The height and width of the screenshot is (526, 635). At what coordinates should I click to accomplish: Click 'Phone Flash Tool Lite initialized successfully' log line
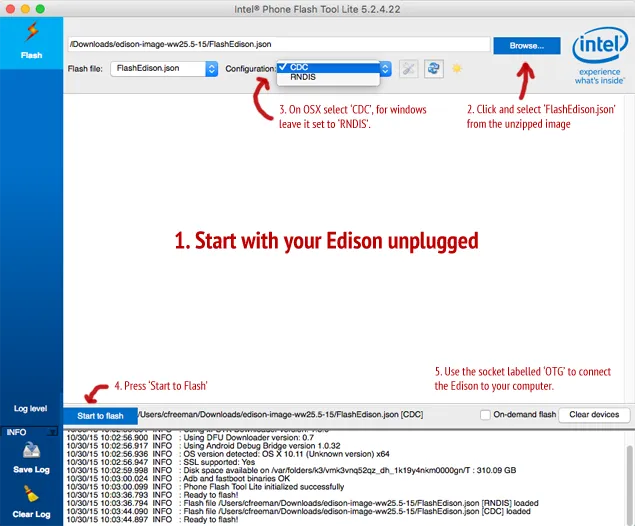pos(205,487)
